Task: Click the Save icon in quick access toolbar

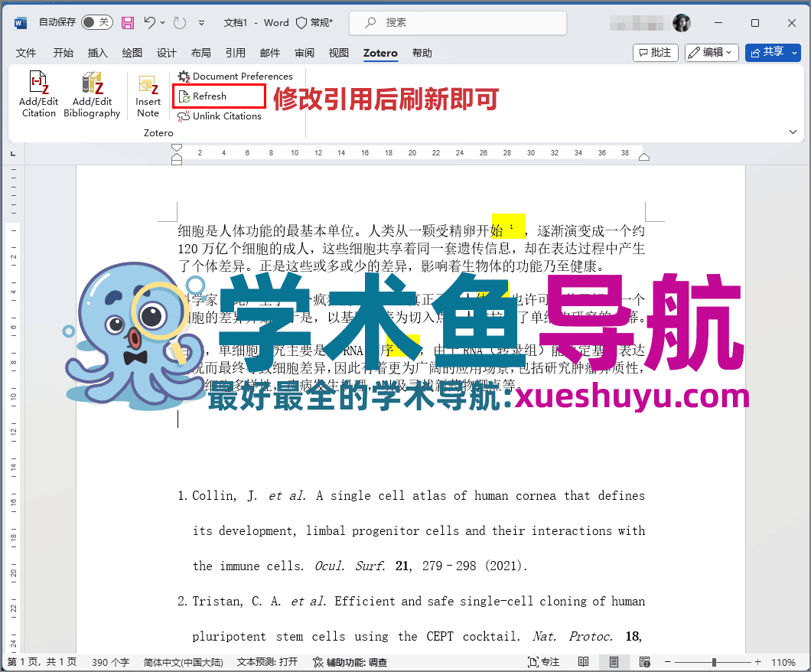Action: click(x=127, y=23)
